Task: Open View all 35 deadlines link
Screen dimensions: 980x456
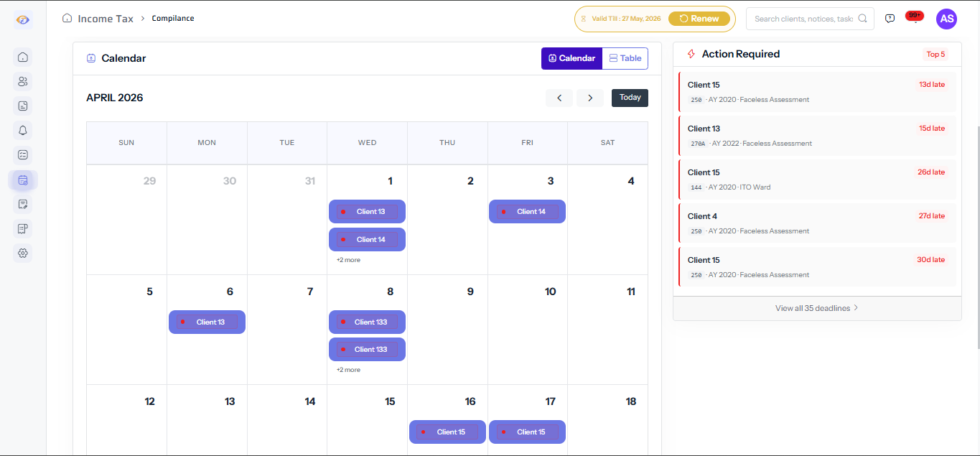Action: coord(817,308)
